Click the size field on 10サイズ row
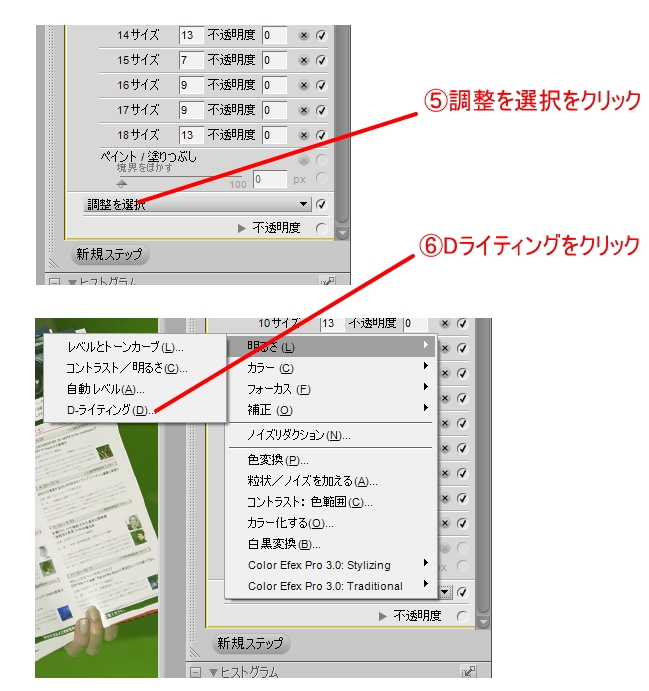Screen dimensions: 649x691 coord(332,324)
